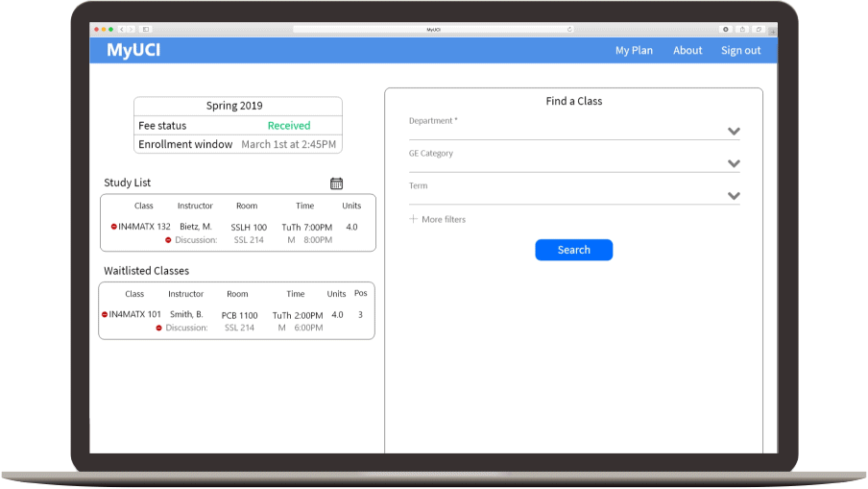
Task: Remove IN4MATX 132 from the study list
Action: click(x=113, y=227)
